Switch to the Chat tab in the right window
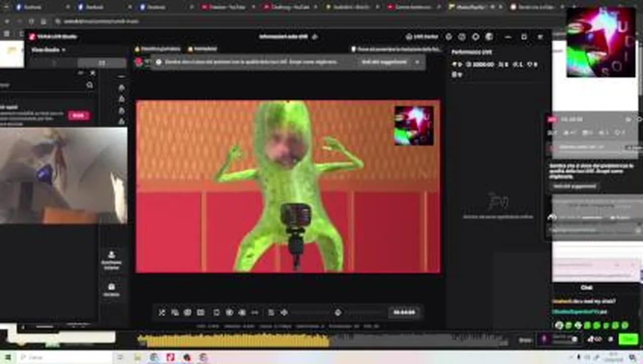 pos(586,288)
